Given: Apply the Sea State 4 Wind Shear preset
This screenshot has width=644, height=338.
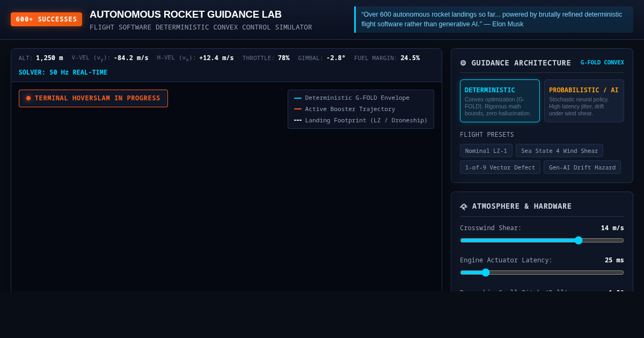Looking at the screenshot, I should point(559,151).
